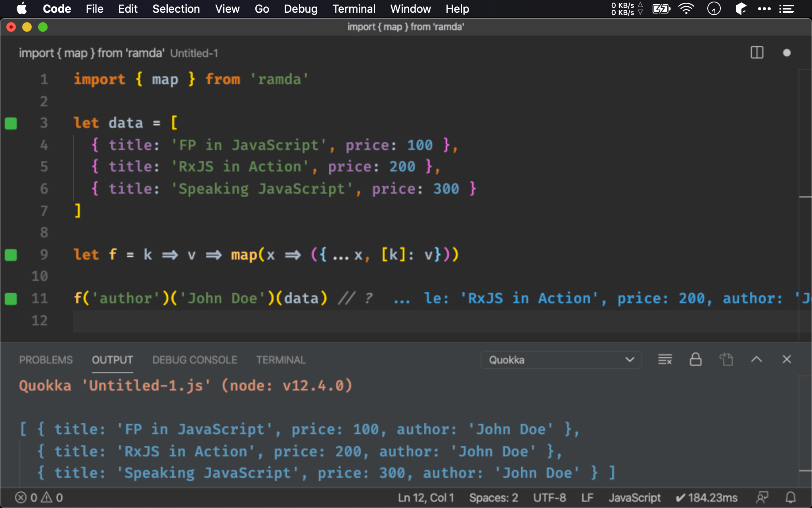The image size is (812, 508).
Task: Close the output panel
Action: point(787,360)
